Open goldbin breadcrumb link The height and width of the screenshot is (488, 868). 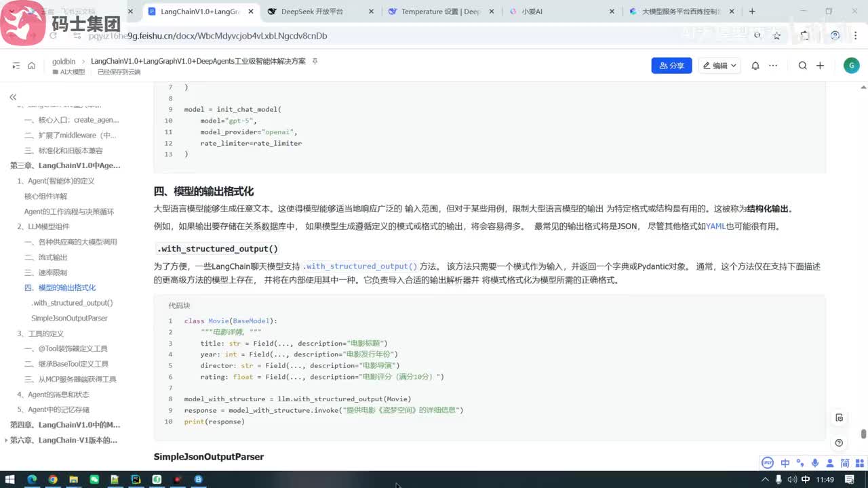coord(64,61)
